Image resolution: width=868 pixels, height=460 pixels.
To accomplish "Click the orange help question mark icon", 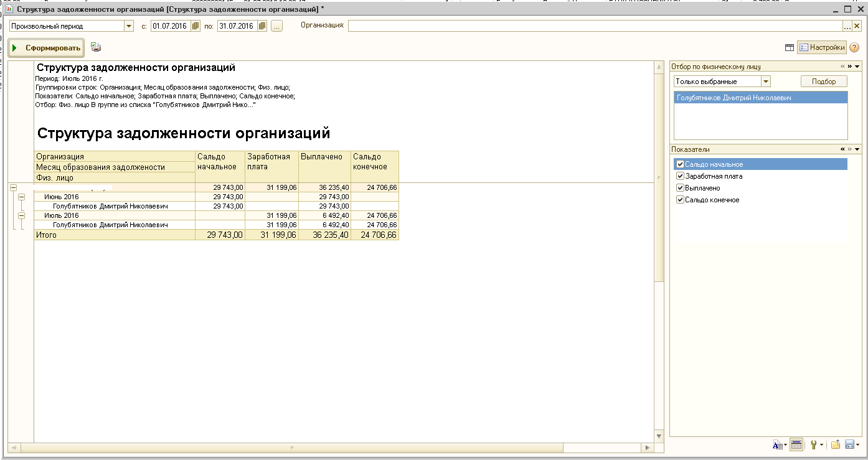I will point(854,47).
